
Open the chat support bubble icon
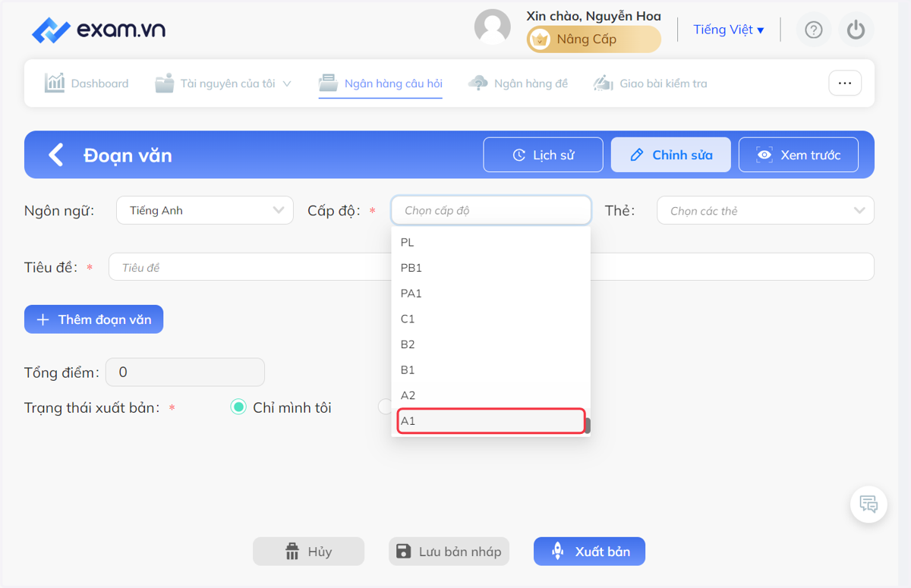[x=868, y=504]
